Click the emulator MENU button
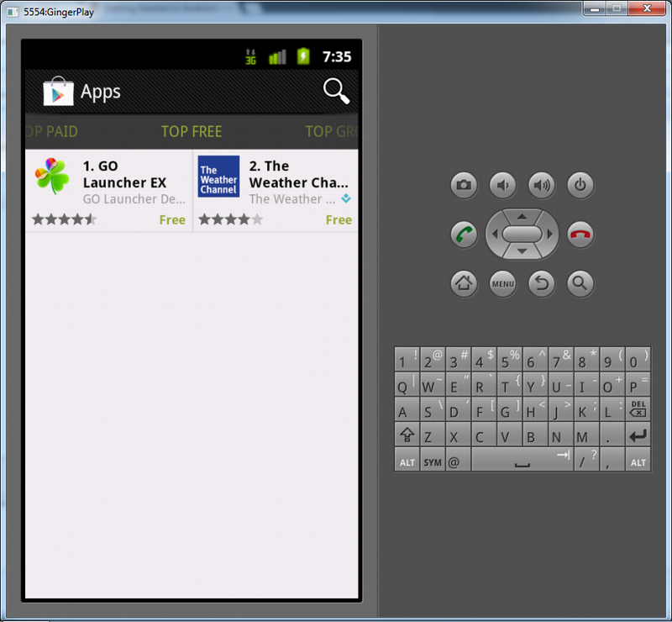Screen dimensions: 672x622 coord(502,283)
